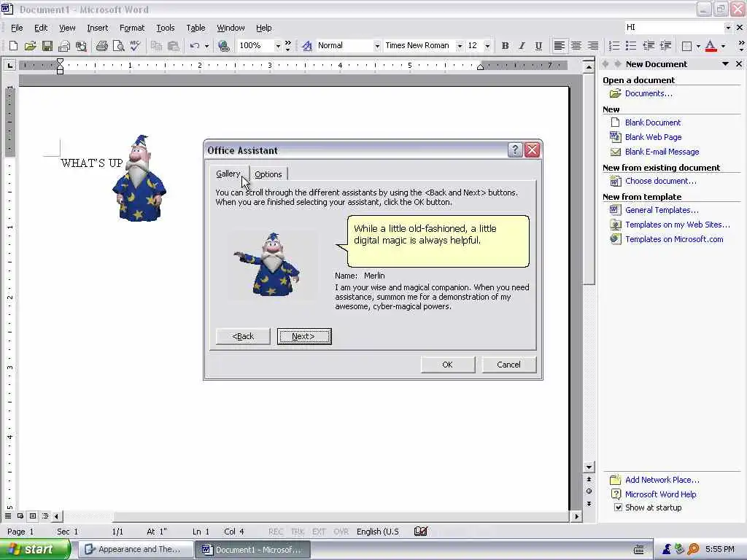Image resolution: width=747 pixels, height=560 pixels.
Task: Open the Format menu
Action: [x=132, y=28]
